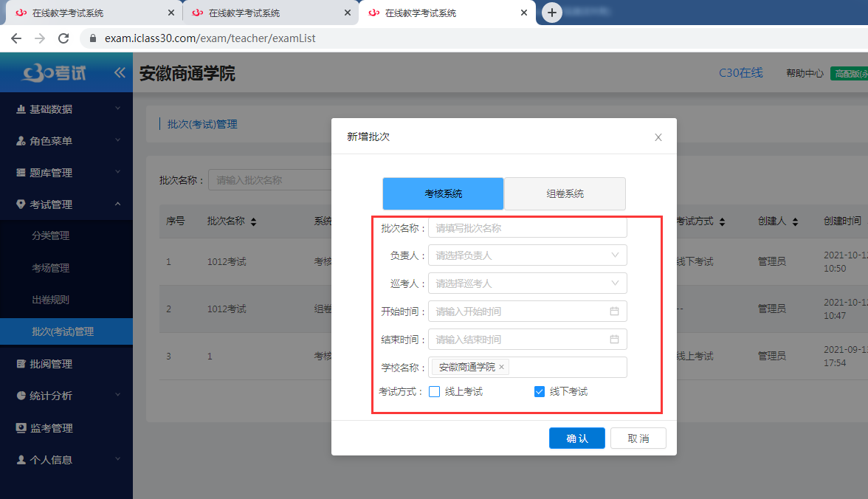
Task: Enable the 线上考试 checkbox
Action: coord(435,392)
